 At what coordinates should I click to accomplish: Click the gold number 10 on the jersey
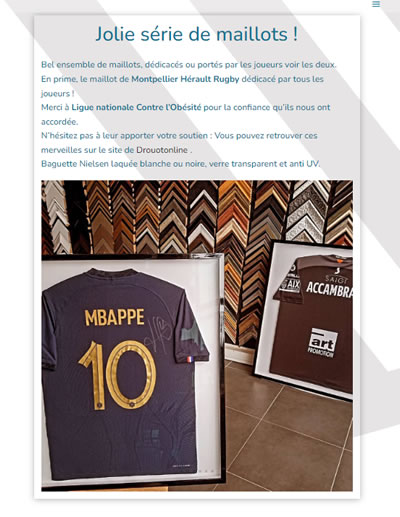[118, 375]
